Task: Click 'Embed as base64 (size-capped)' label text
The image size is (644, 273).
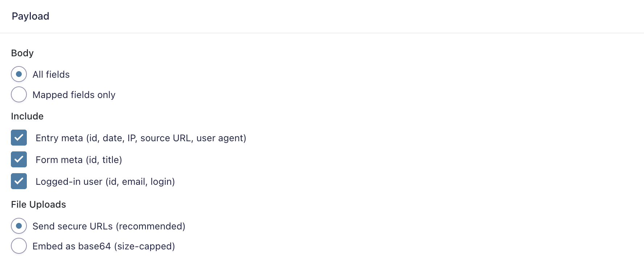Action: click(x=104, y=246)
